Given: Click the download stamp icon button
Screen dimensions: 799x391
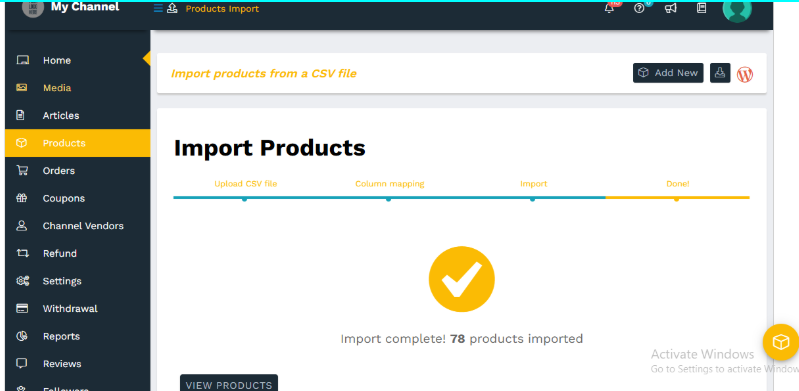Looking at the screenshot, I should (720, 73).
